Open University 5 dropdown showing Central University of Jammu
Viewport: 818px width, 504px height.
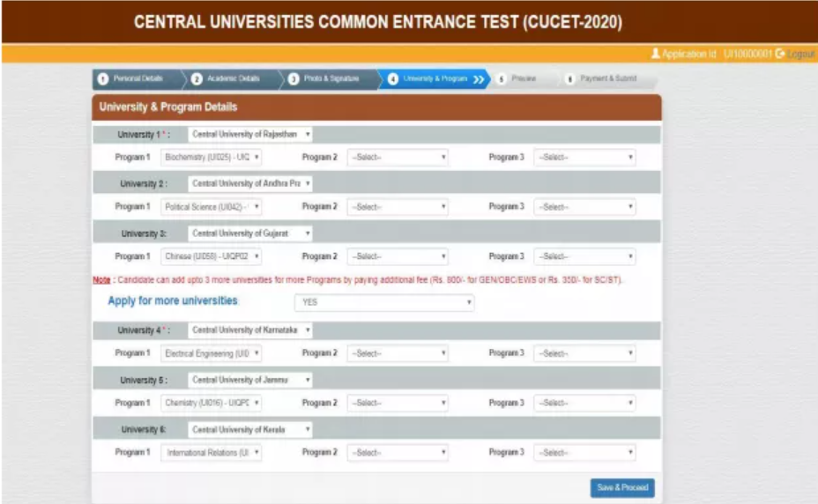[249, 380]
